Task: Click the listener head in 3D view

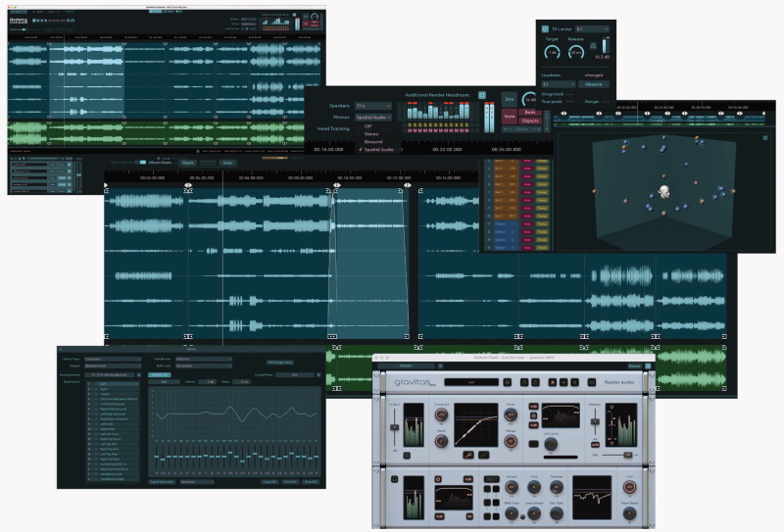Action: (662, 190)
